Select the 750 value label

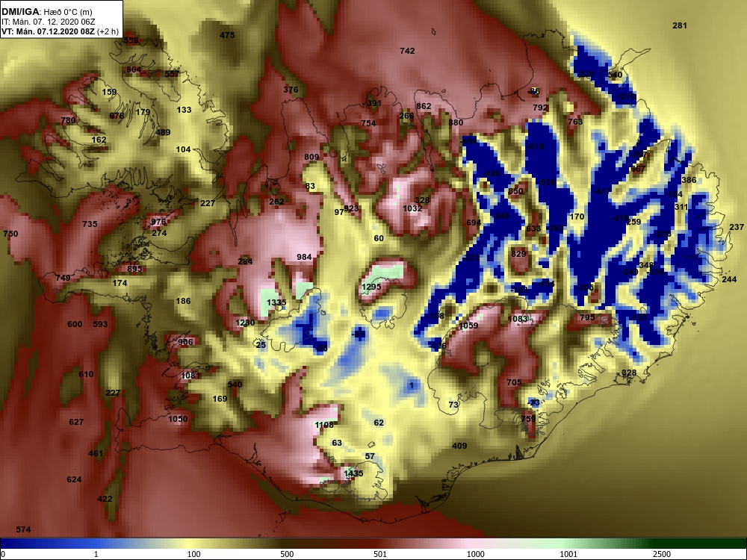point(10,233)
